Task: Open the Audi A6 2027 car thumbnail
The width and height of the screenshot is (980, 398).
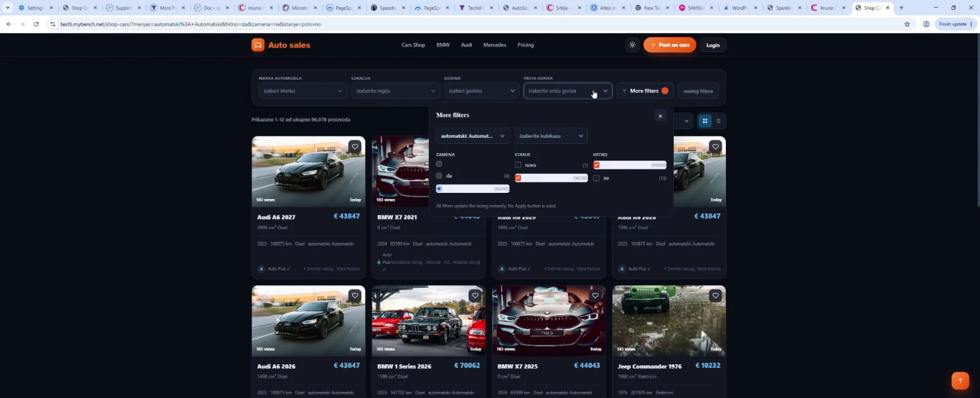Action: click(309, 171)
